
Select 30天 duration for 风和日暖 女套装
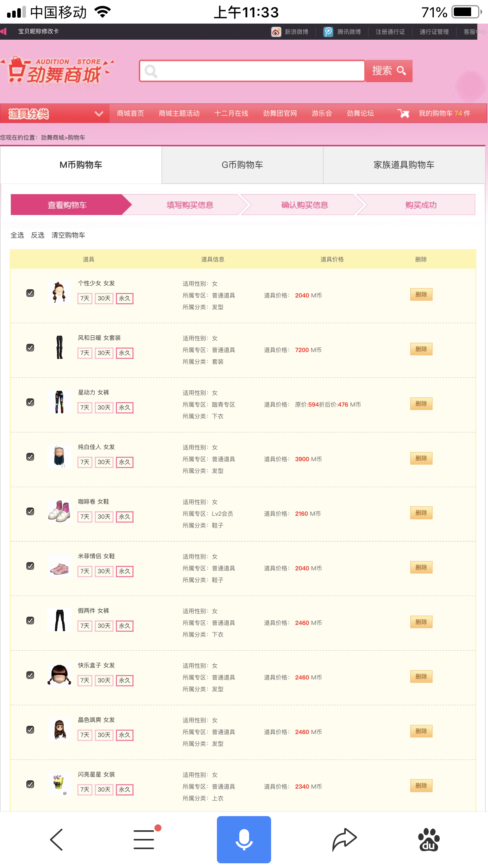pyautogui.click(x=104, y=353)
